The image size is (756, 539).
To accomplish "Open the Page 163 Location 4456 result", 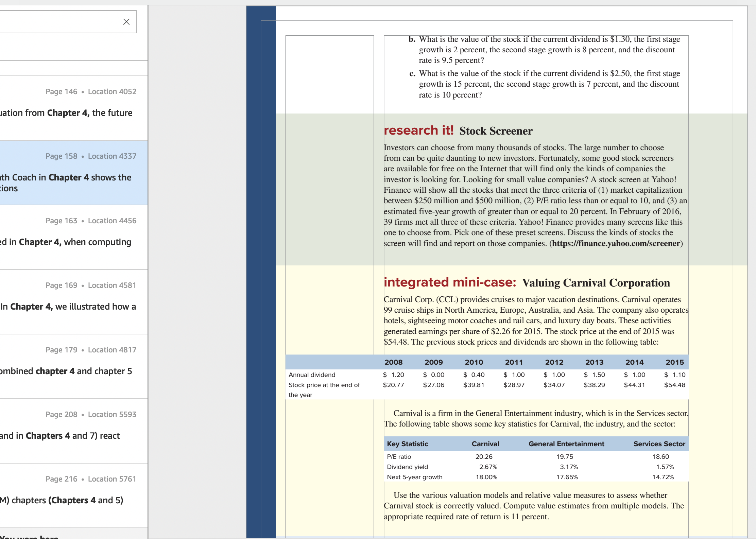I will pyautogui.click(x=74, y=237).
